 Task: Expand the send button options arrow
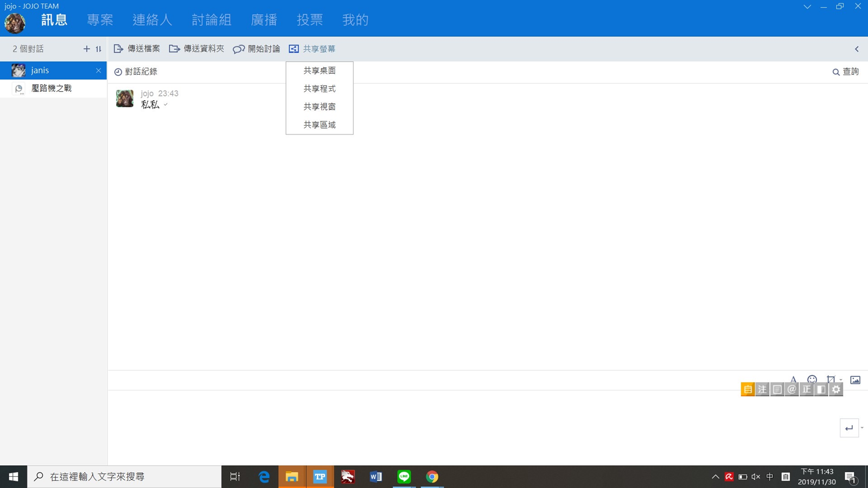pyautogui.click(x=862, y=428)
